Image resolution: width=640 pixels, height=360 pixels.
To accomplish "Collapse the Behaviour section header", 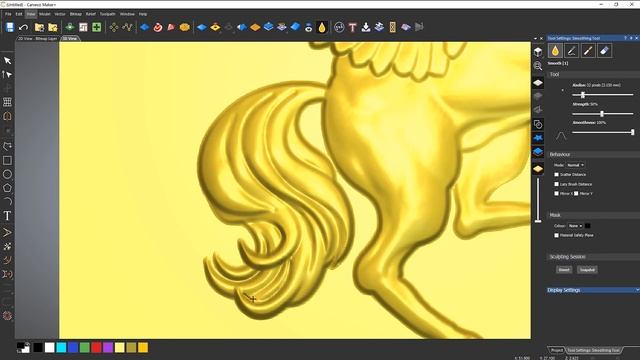I will [593, 154].
